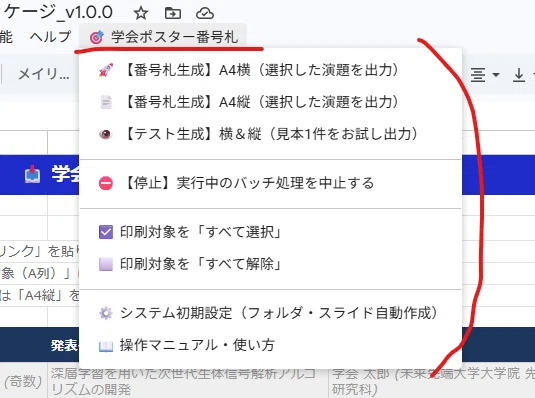Check cloud save status icon

(x=205, y=13)
